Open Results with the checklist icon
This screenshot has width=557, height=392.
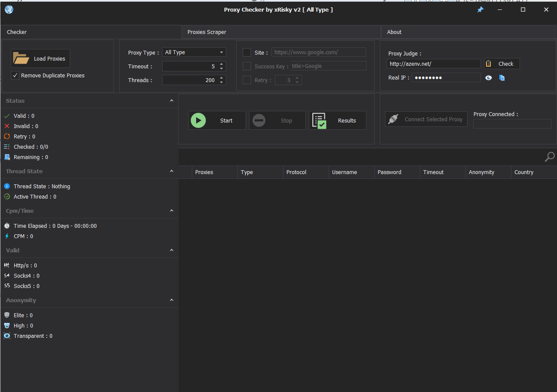click(x=319, y=121)
